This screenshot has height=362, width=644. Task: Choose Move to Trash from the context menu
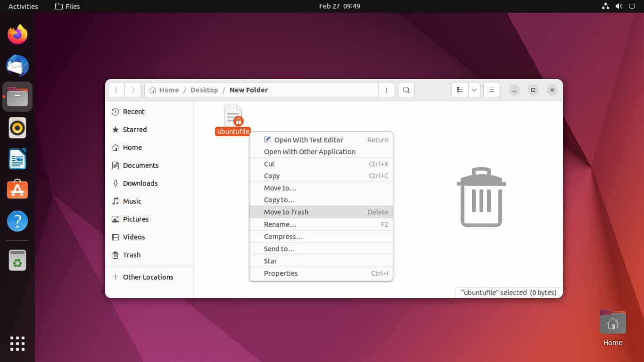coord(286,212)
